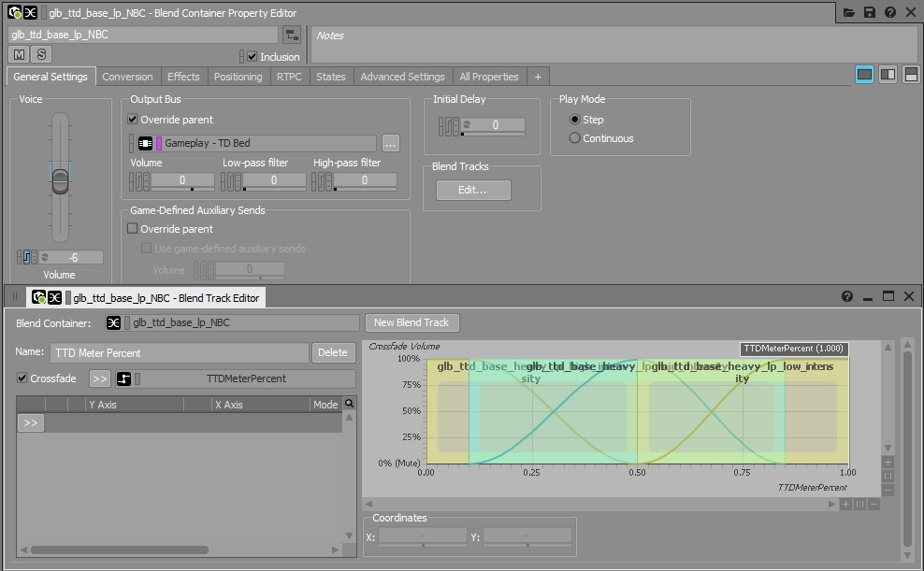
Task: Click the Gameplay - TD Bed bus field
Action: point(256,143)
